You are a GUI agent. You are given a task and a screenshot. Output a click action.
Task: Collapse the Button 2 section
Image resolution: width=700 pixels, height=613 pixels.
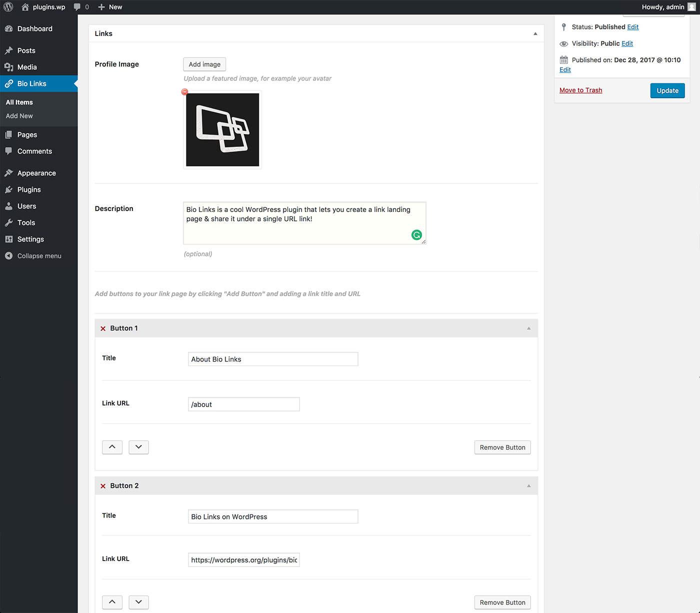coord(528,486)
